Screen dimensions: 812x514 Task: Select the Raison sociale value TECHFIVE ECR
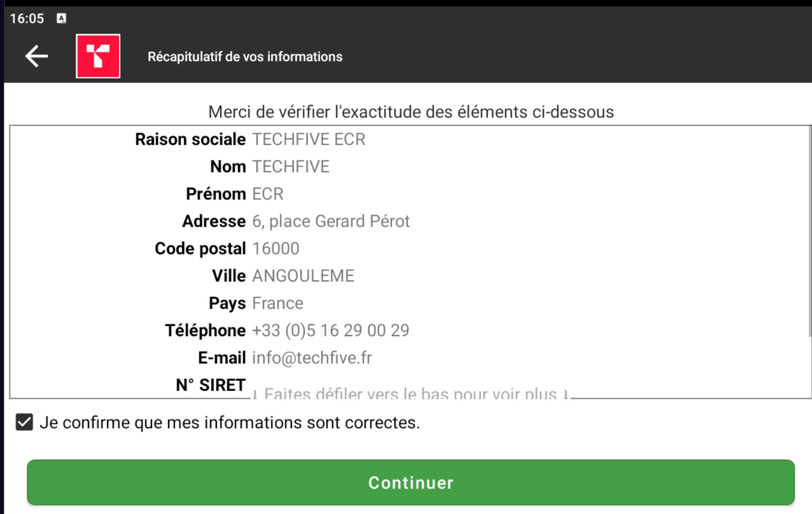click(309, 139)
